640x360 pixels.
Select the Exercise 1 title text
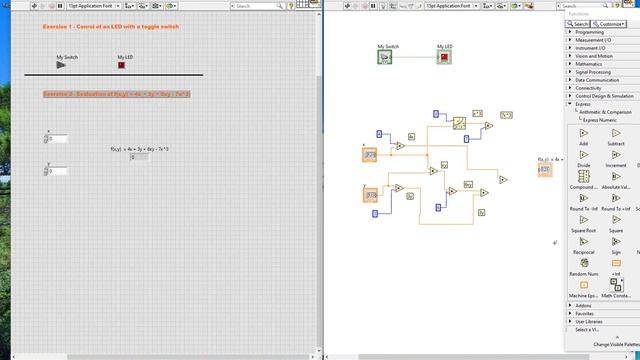111,27
